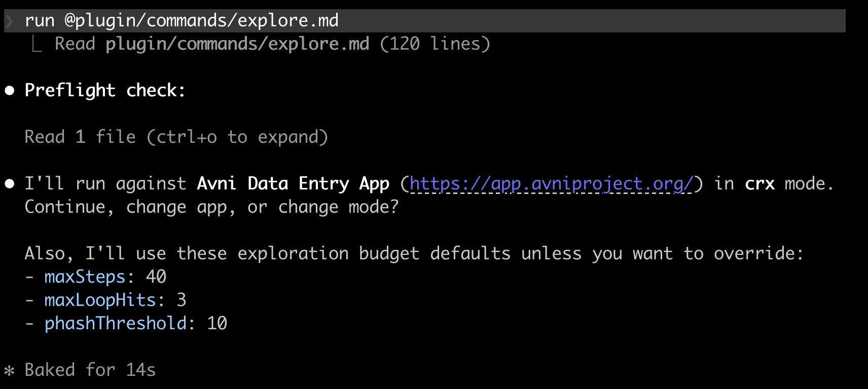Expand the collapsed Read 1 file line
Viewport: 868px width, 389px height.
[176, 137]
